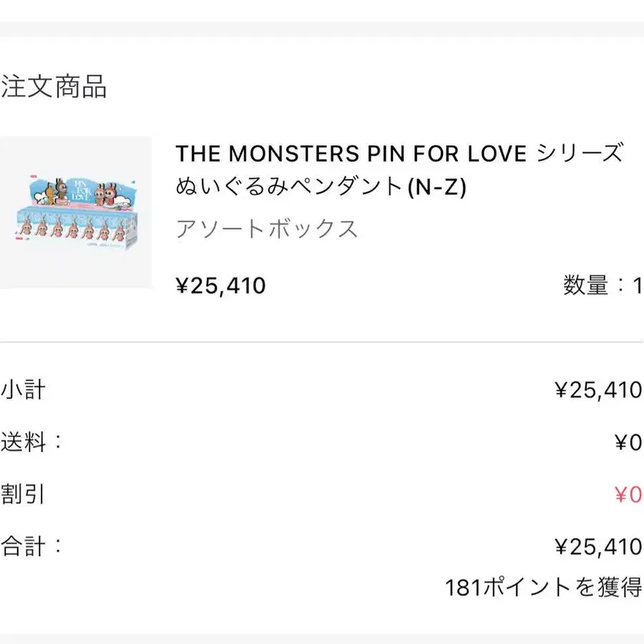The width and height of the screenshot is (644, 644).
Task: Click the red 割引 ¥0 value
Action: click(x=628, y=494)
